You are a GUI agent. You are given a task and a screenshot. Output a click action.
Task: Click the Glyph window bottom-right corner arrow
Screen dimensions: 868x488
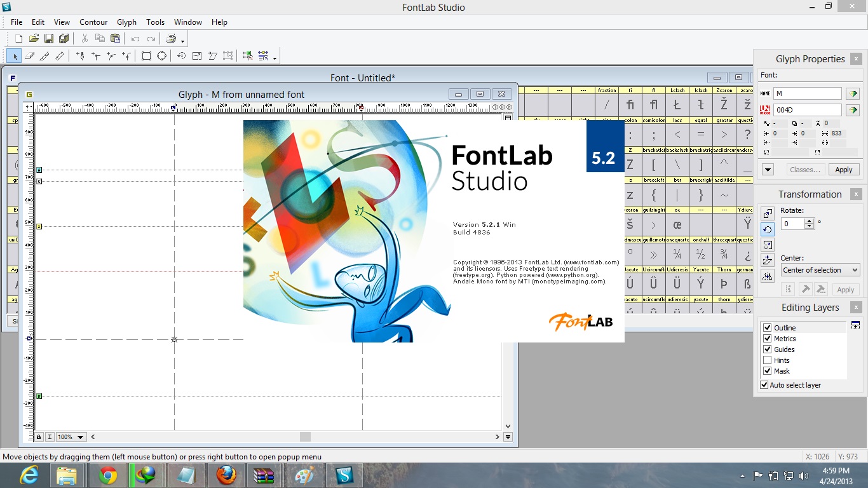508,437
